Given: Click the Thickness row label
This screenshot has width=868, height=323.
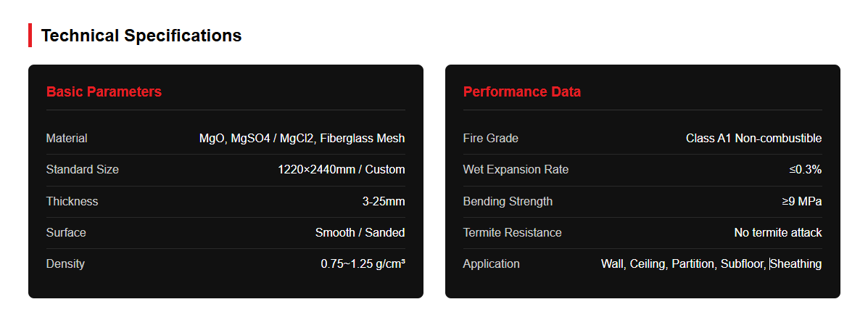Looking at the screenshot, I should 72,202.
